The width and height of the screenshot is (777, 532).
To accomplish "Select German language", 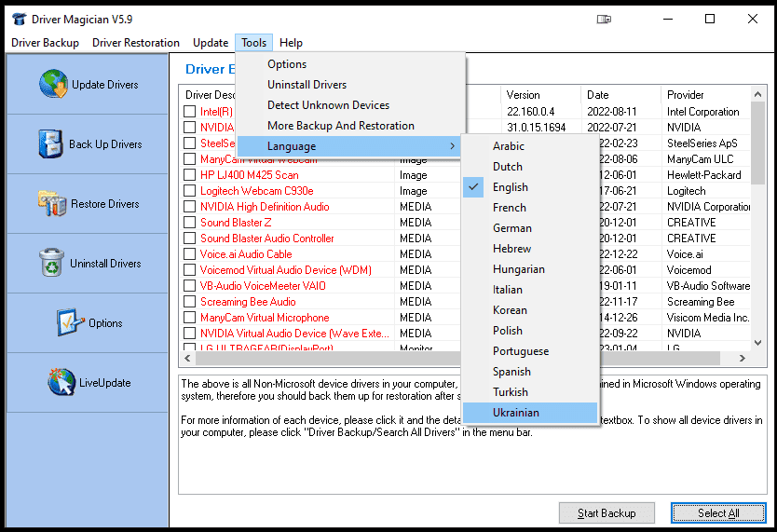I will (530, 228).
